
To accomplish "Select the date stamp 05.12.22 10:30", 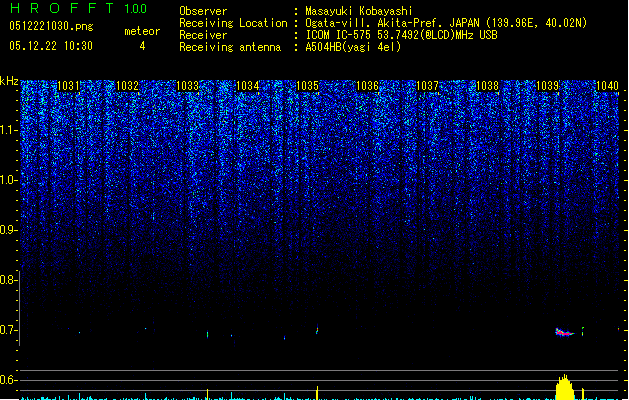I will pyautogui.click(x=51, y=46).
